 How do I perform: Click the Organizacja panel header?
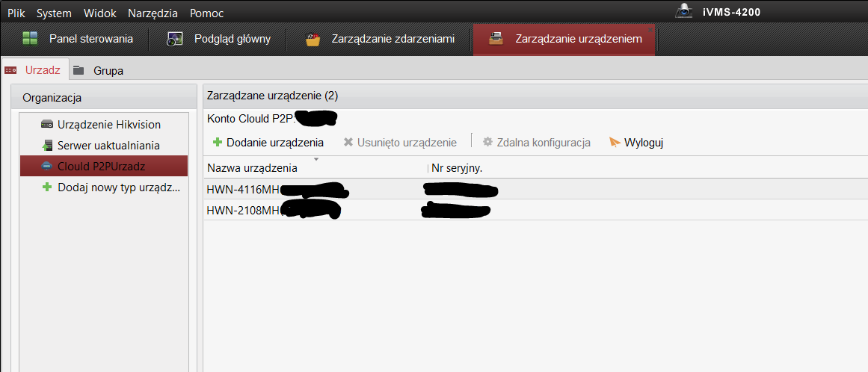pos(104,98)
